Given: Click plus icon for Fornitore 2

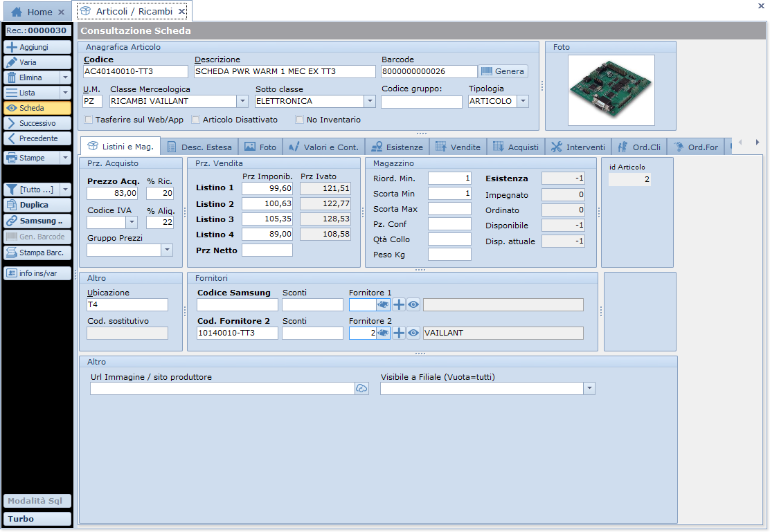Looking at the screenshot, I should click(x=399, y=333).
